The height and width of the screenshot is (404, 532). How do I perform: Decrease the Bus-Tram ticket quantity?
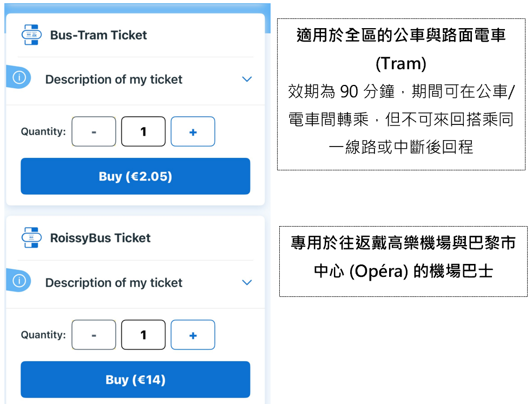tap(94, 131)
